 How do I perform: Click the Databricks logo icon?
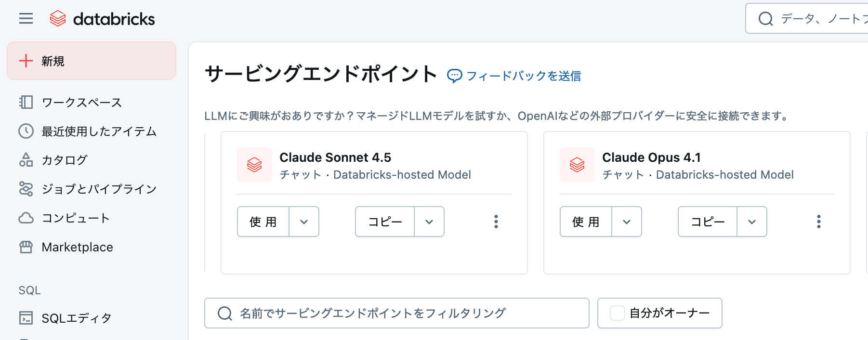click(58, 19)
